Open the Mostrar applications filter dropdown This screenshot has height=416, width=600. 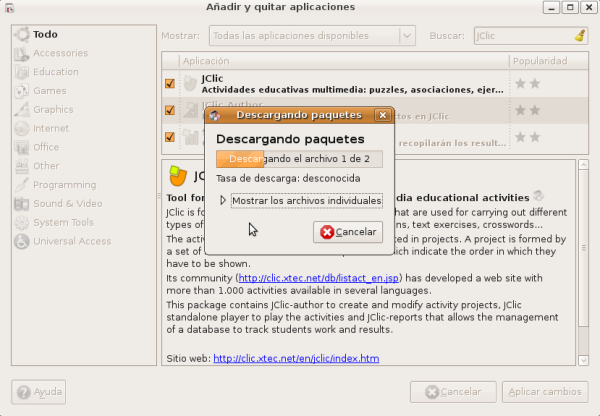[311, 36]
